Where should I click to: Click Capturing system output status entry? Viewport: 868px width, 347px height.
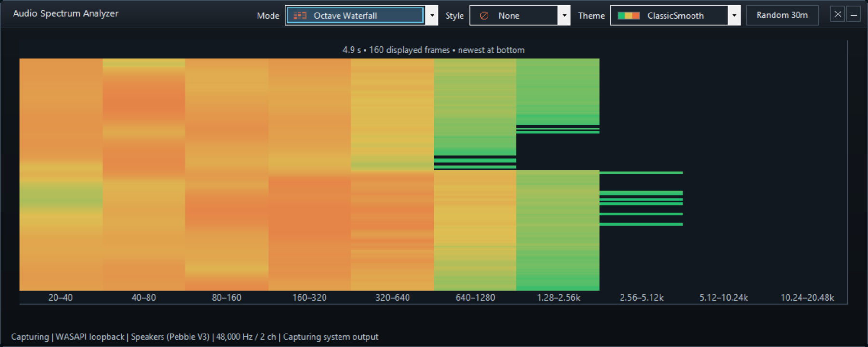point(330,337)
